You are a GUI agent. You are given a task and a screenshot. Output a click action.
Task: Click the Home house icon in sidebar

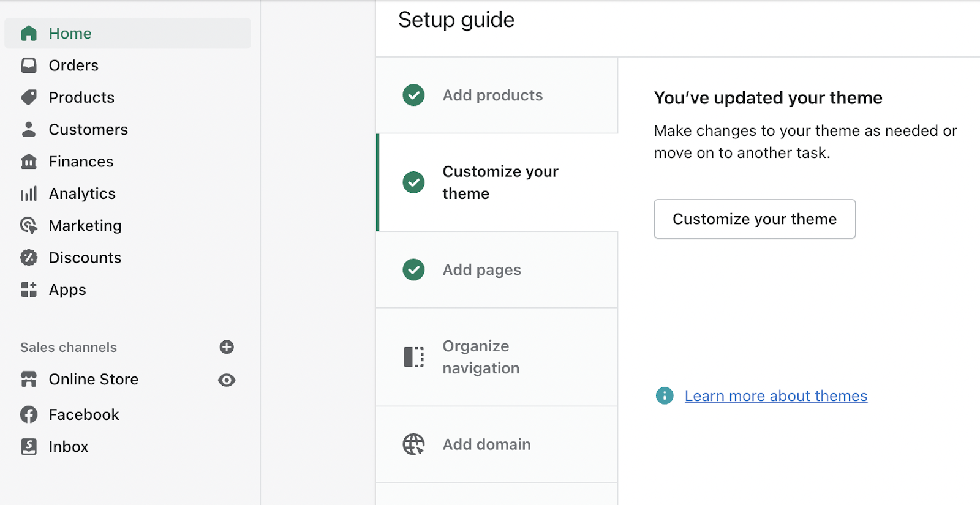29,33
